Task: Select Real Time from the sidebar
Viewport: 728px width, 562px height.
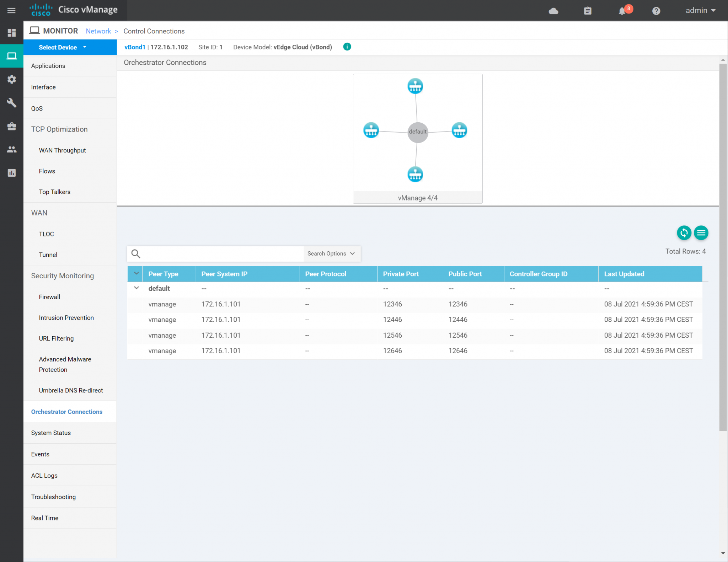Action: (x=45, y=518)
